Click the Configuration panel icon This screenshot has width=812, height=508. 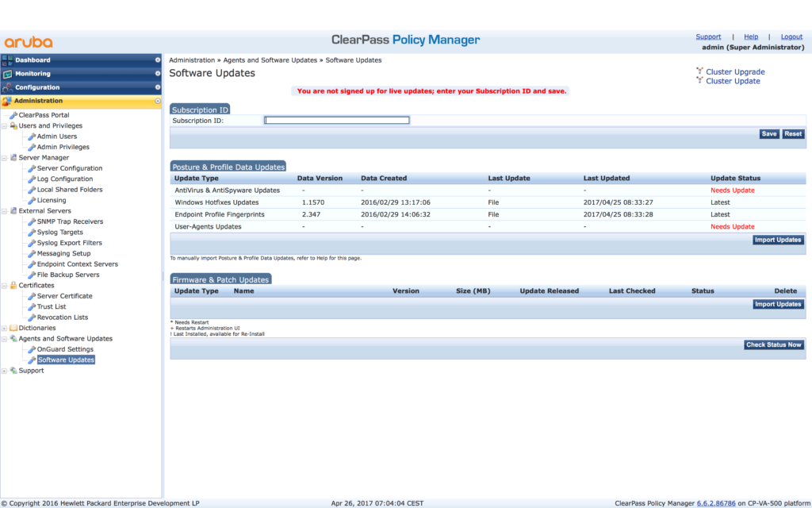click(8, 87)
